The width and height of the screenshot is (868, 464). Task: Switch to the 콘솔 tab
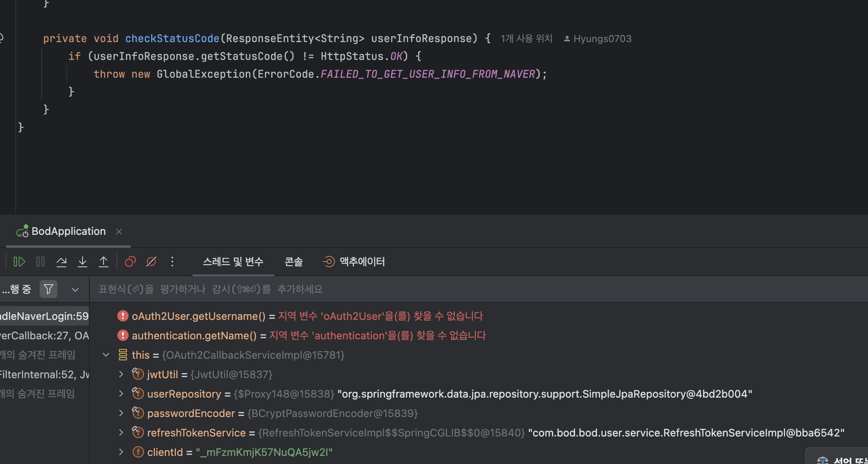294,262
